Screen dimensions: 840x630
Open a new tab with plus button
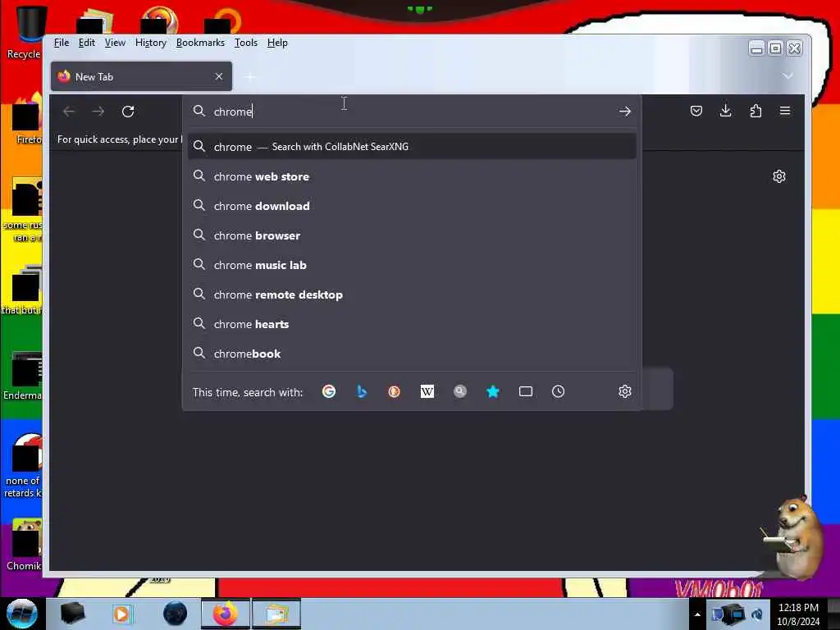tap(249, 76)
